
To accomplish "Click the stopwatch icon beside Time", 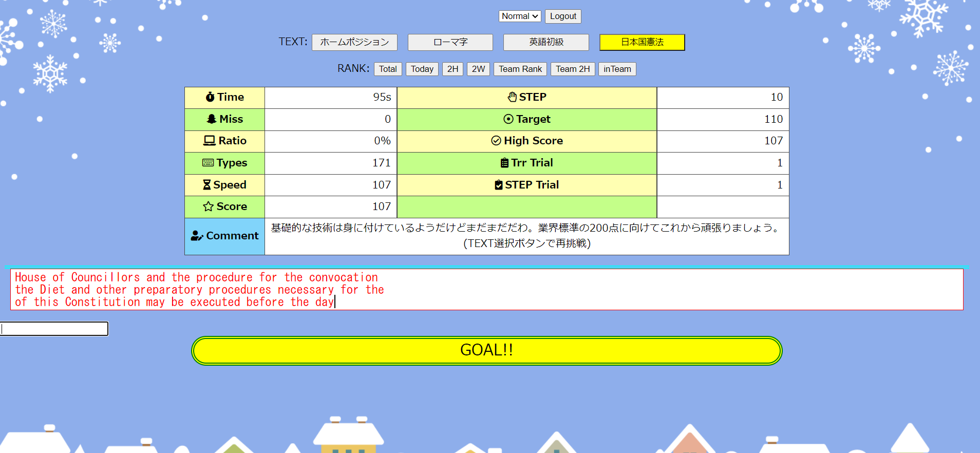I will coord(210,97).
